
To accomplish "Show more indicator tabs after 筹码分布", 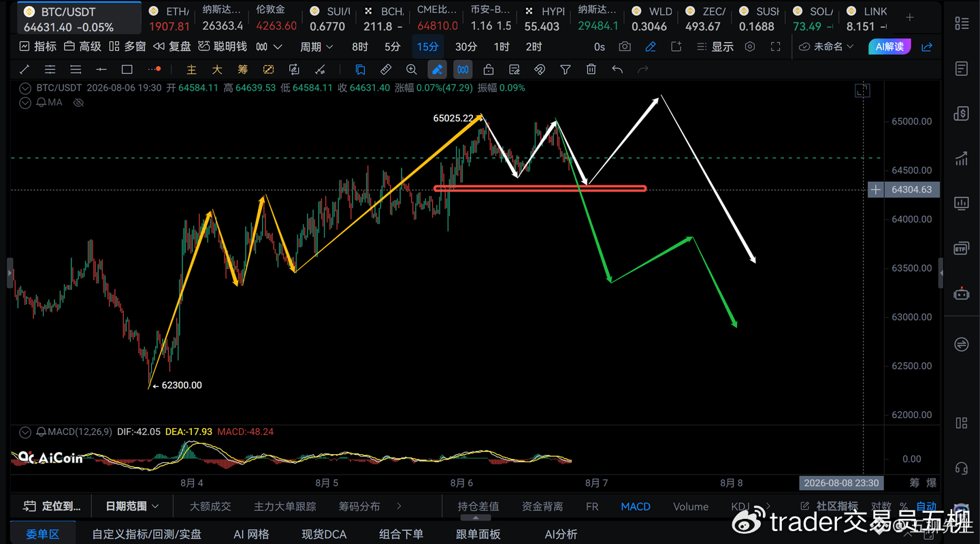I will coord(399,507).
